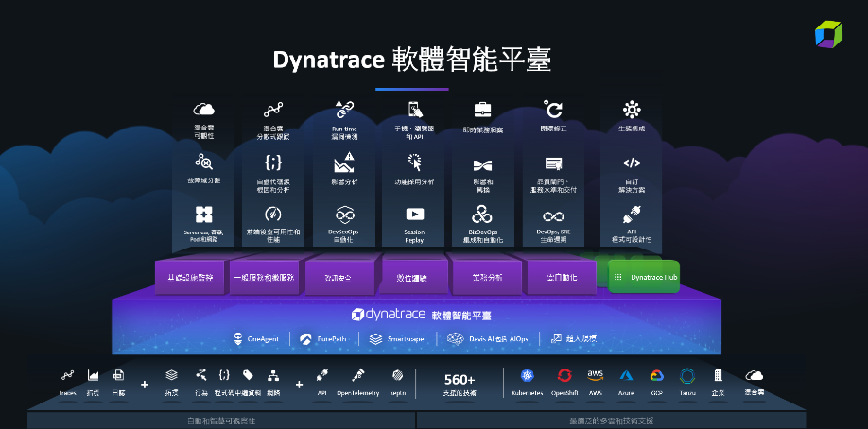The image size is (868, 429).
Task: Click the digital experience purple block
Action: click(x=411, y=277)
